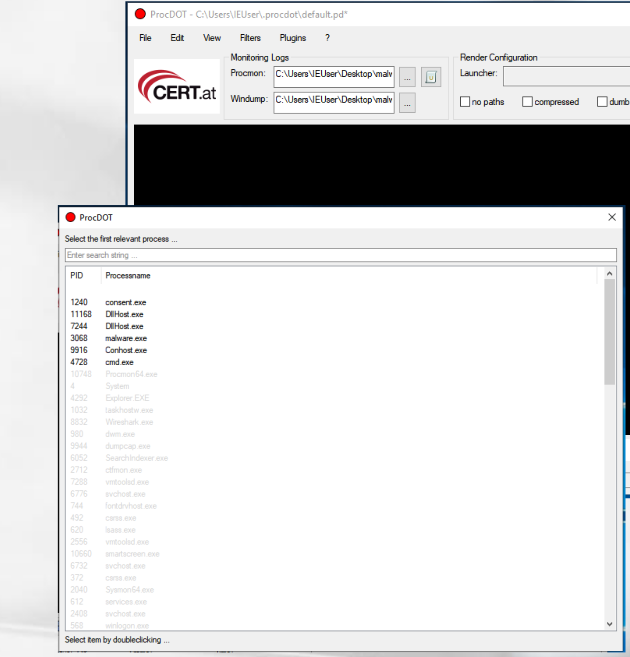Select ctfmon.exe PID 2712
This screenshot has height=657, width=630.
pos(335,470)
